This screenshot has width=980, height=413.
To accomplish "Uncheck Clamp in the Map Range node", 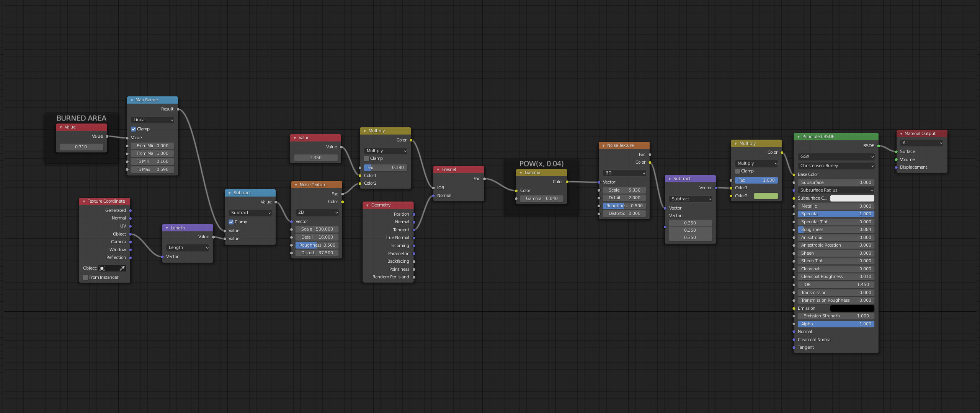I will pos(134,129).
